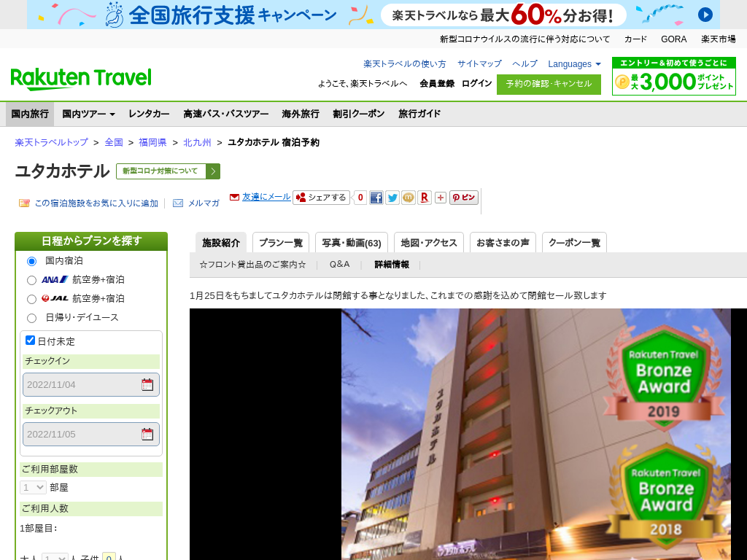Expand the 国内ツアー menu
The width and height of the screenshot is (747, 560).
pyautogui.click(x=88, y=114)
